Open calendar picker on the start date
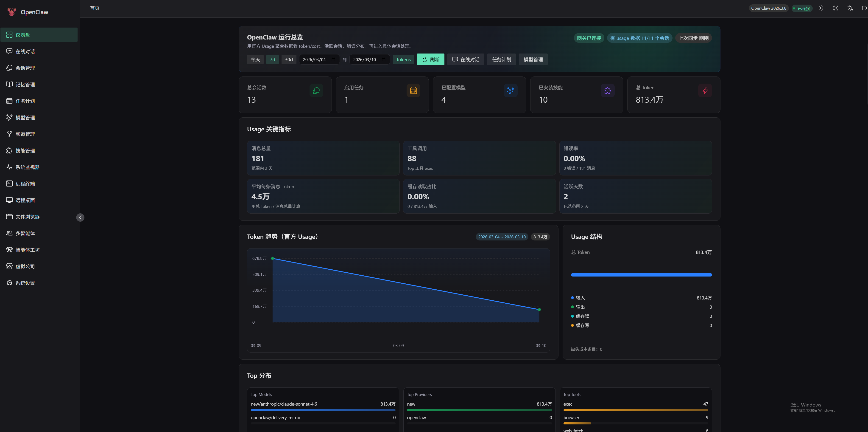Screen dimensions: 868x432 [x=333, y=59]
